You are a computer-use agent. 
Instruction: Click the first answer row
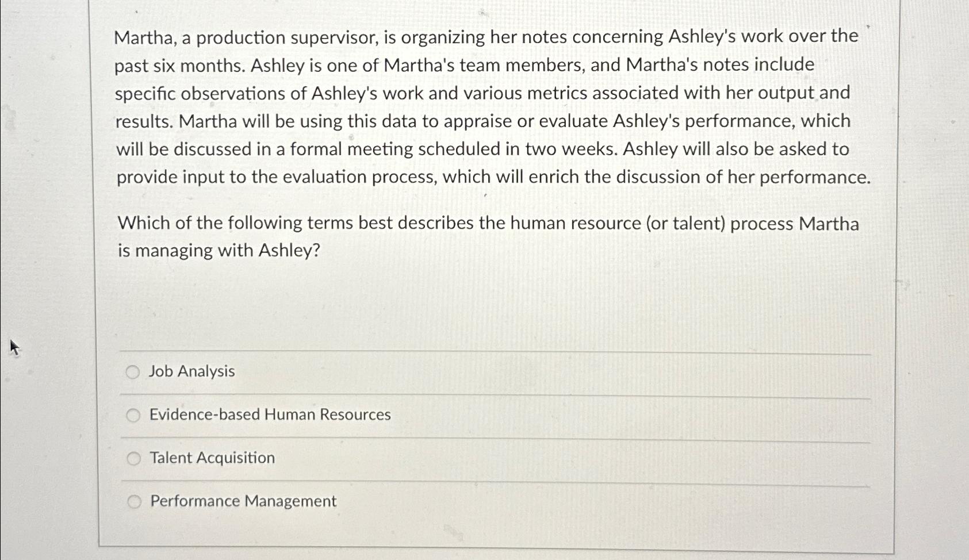403,371
